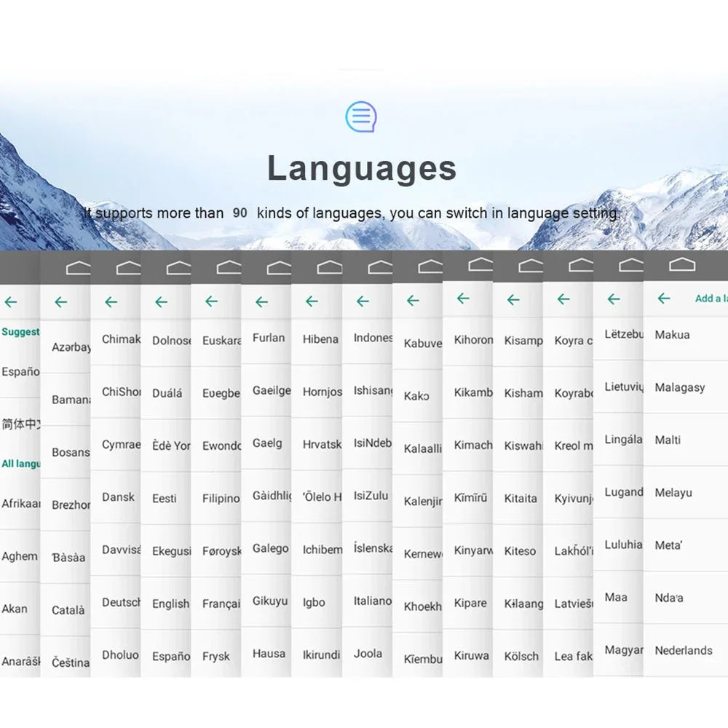
Task: Tap the back arrow above the Makua column
Action: point(664,298)
